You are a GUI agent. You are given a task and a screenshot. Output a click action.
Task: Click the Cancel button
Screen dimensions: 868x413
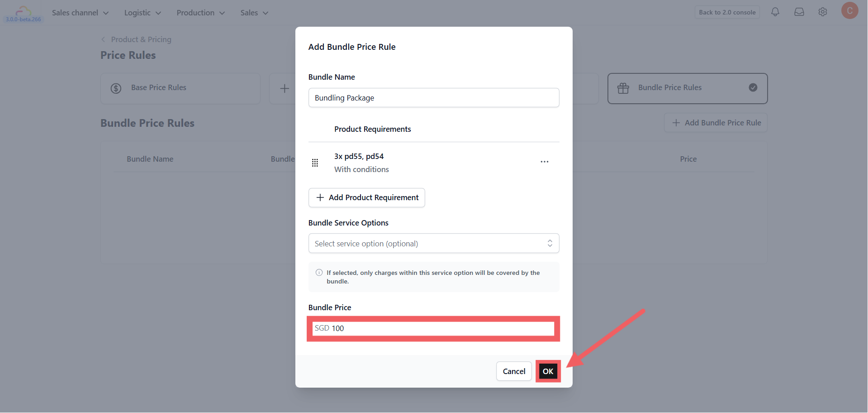tap(514, 371)
